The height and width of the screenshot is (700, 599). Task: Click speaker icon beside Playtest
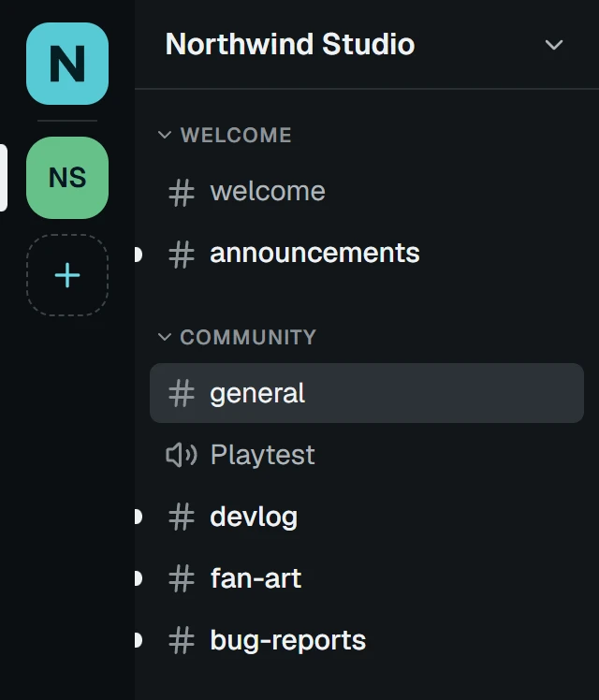[182, 456]
